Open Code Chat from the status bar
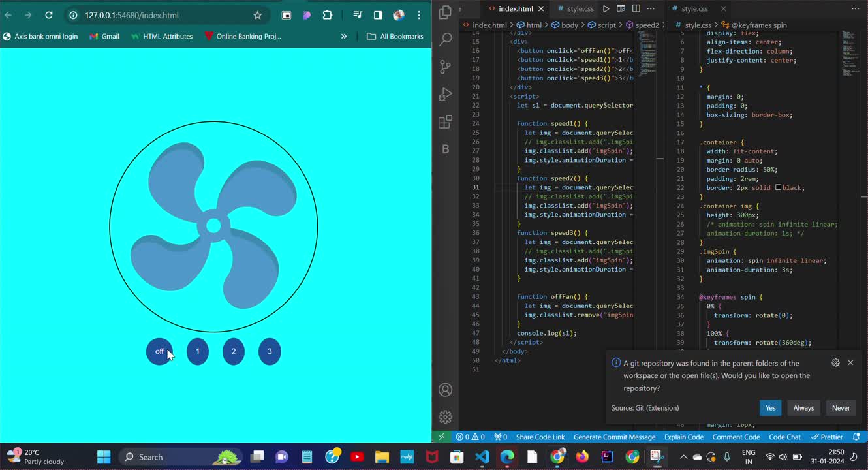Viewport: 868px width, 470px height. [784, 437]
